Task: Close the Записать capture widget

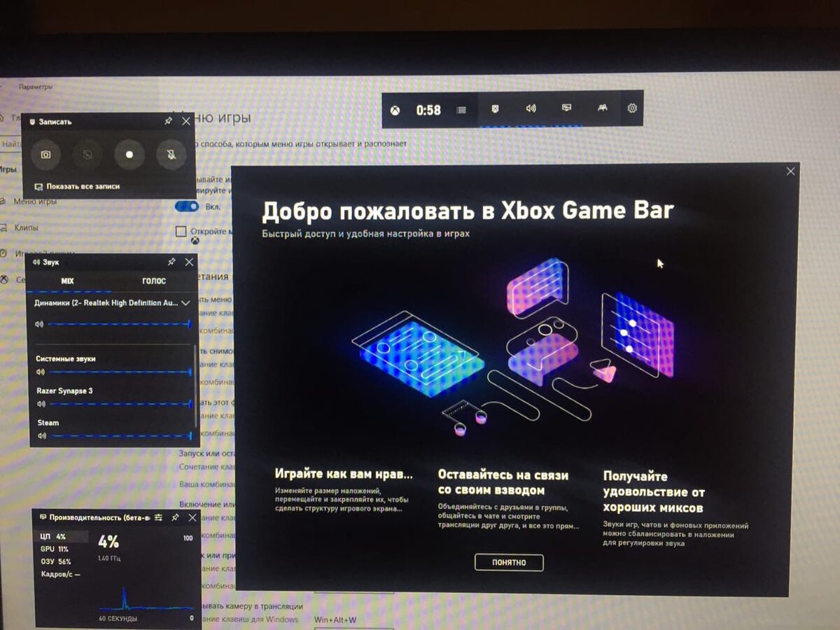Action: [x=185, y=121]
